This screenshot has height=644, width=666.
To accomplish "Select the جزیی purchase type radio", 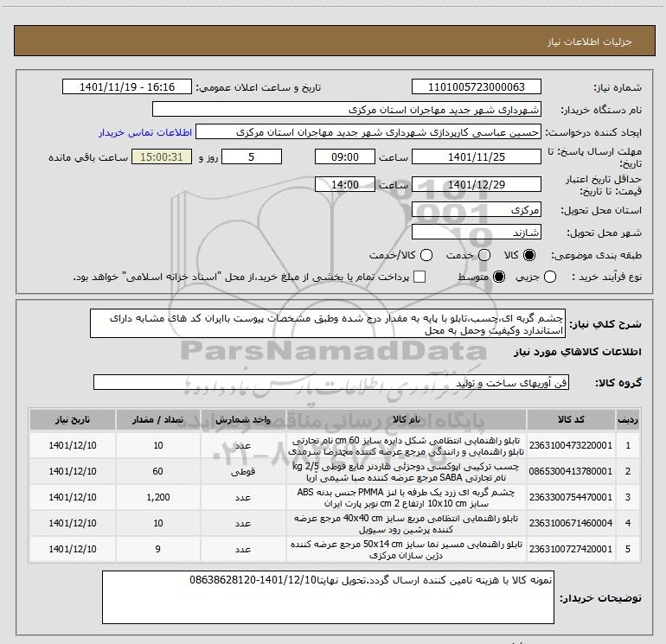I will click(x=550, y=277).
